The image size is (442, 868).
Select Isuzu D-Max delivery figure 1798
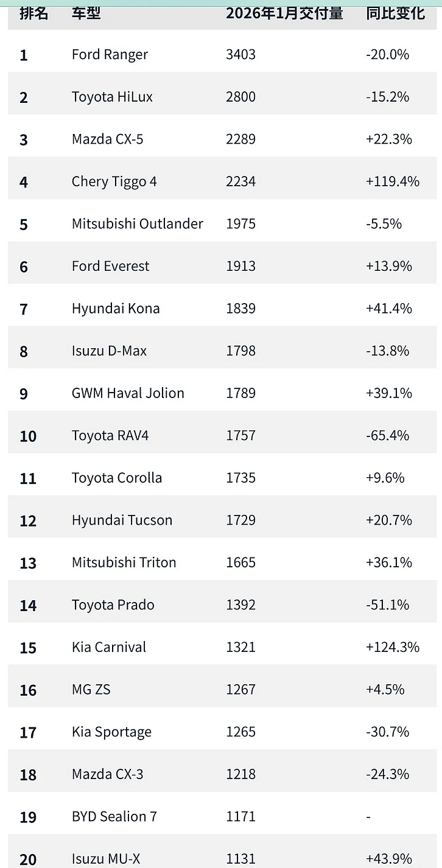241,351
